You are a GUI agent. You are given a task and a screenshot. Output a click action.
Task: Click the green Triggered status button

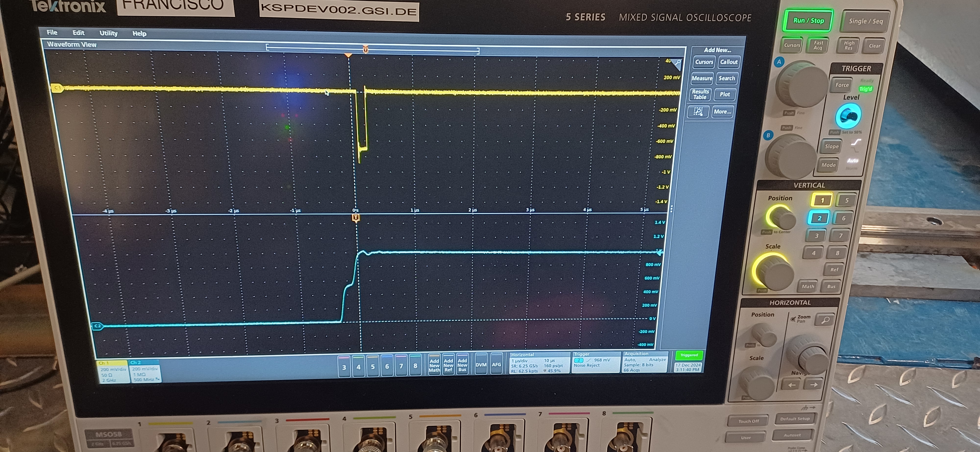[x=689, y=355]
